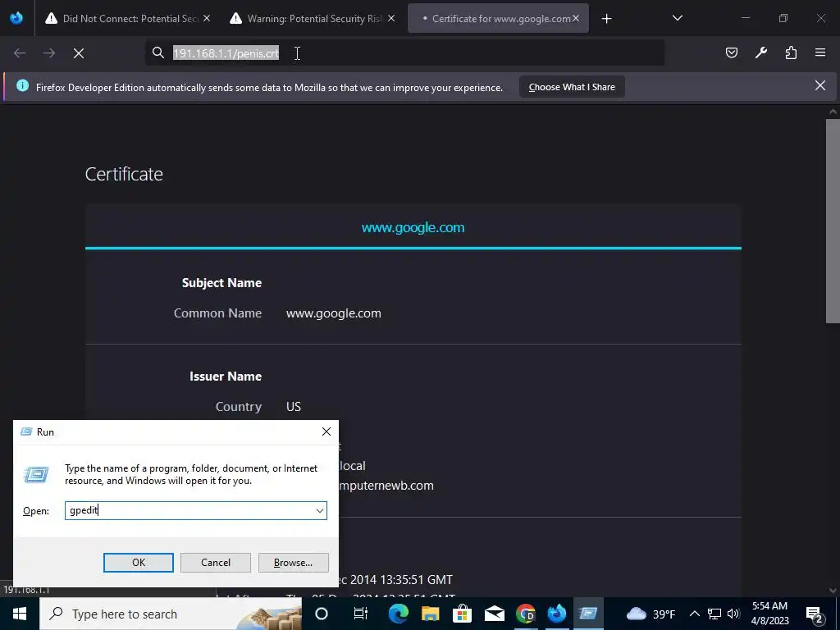Open Google Chrome from taskbar
This screenshot has width=840, height=630.
click(526, 614)
